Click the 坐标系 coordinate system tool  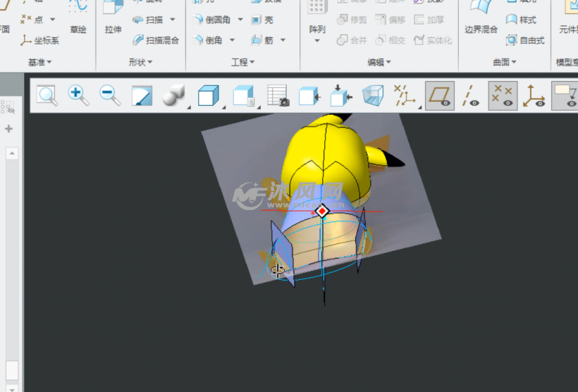[39, 40]
